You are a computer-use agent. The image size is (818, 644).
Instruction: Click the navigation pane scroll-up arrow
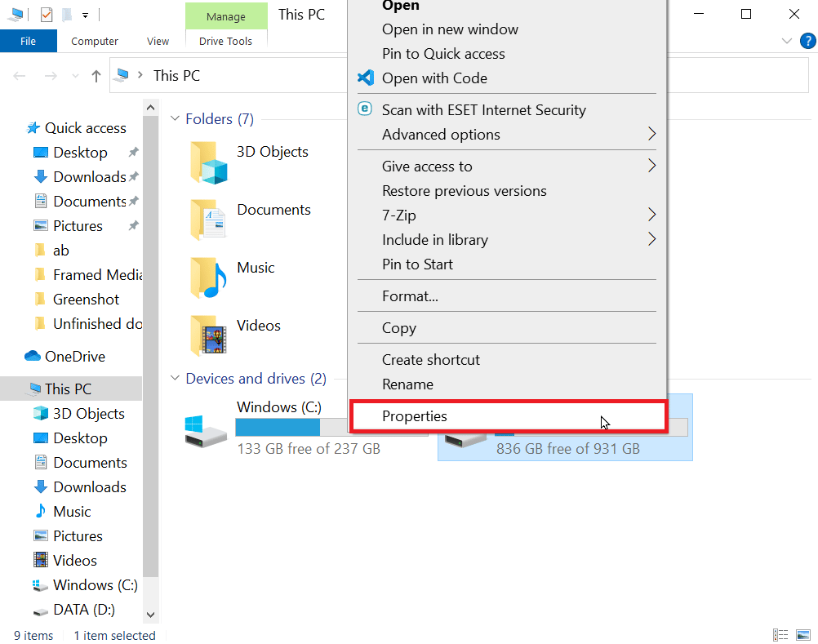(x=151, y=108)
